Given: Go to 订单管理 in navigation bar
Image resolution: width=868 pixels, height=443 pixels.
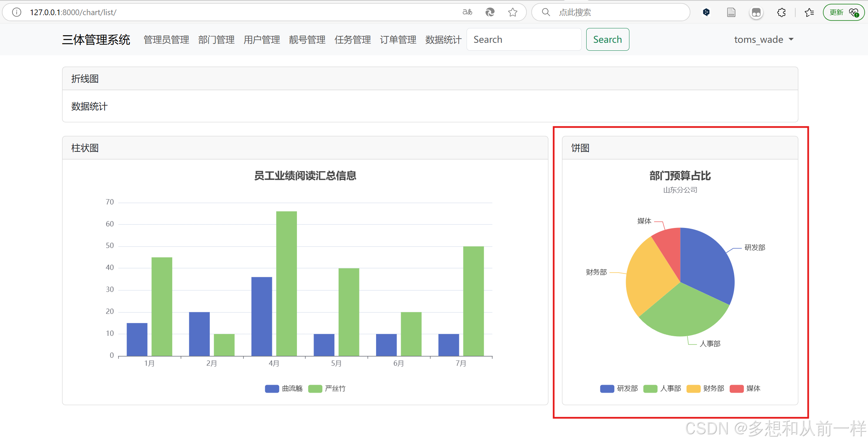Looking at the screenshot, I should pos(398,39).
